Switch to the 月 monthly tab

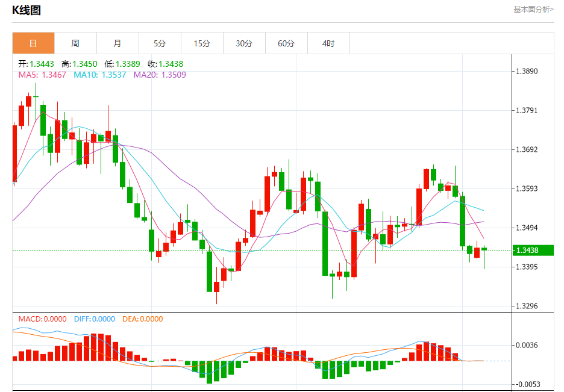pos(117,43)
